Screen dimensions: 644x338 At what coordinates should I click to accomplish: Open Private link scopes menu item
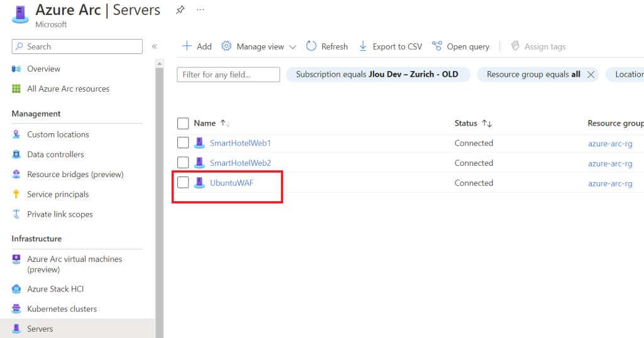coord(60,214)
